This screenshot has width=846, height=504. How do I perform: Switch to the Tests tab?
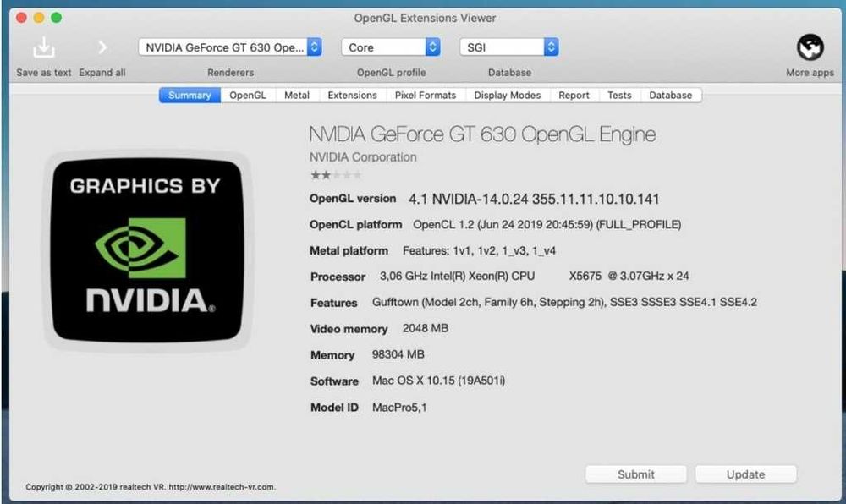pyautogui.click(x=619, y=96)
